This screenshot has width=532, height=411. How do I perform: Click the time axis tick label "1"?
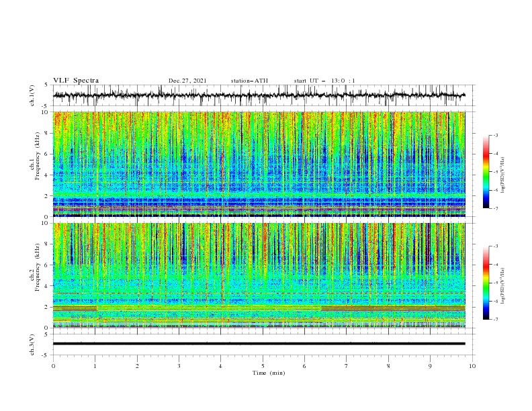point(95,366)
